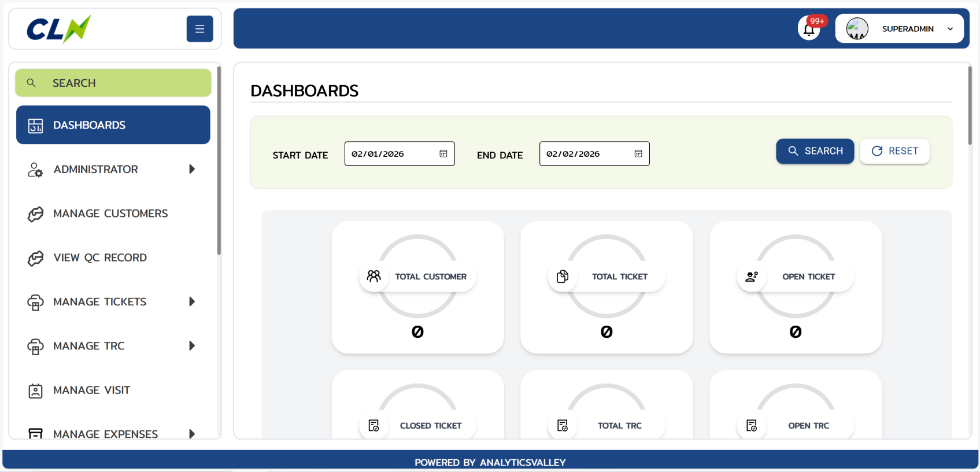
Task: Expand the ADMINISTRATOR submenu arrow
Action: (x=192, y=169)
